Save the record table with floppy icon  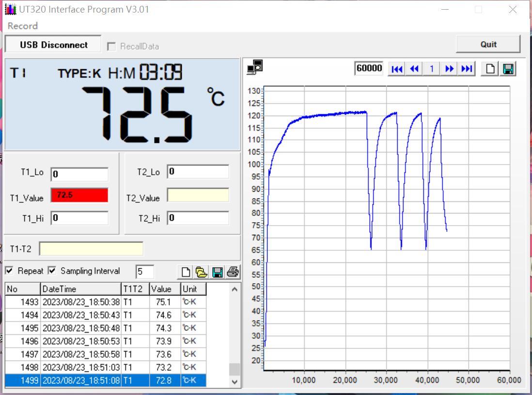click(218, 272)
